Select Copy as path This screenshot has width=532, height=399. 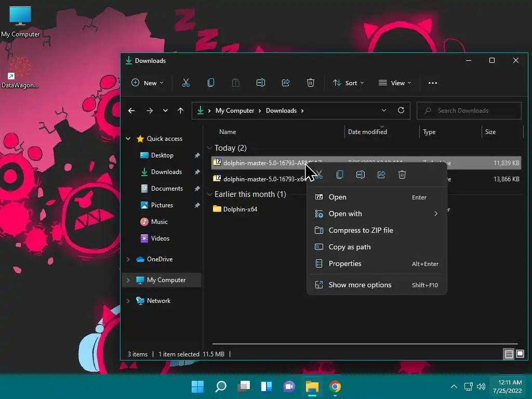(377, 247)
